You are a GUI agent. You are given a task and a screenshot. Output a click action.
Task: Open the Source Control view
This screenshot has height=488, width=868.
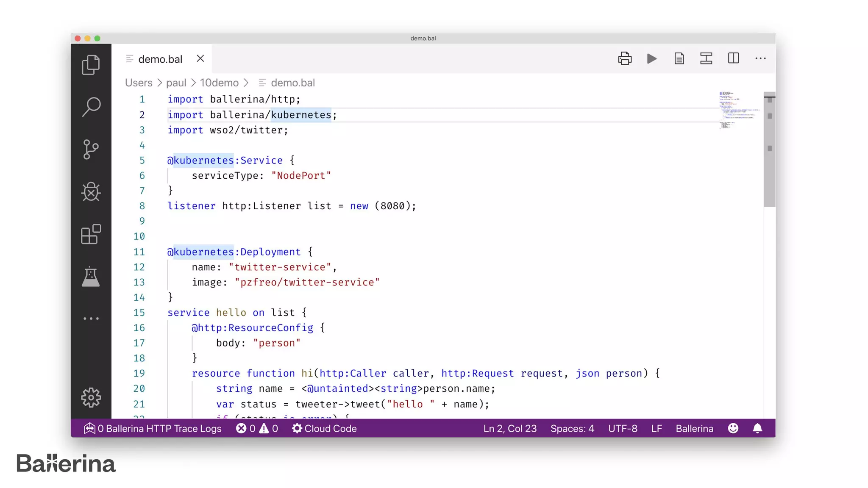(x=91, y=149)
